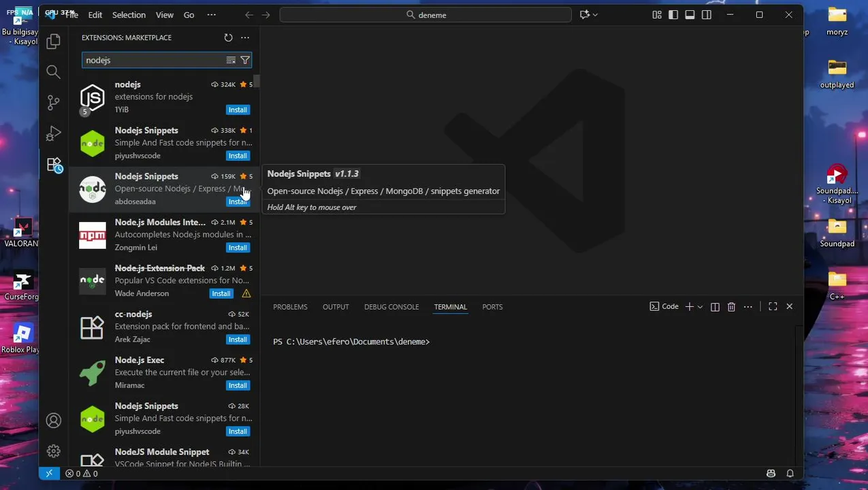Select the Extensions view icon
The image size is (868, 490).
pyautogui.click(x=53, y=164)
